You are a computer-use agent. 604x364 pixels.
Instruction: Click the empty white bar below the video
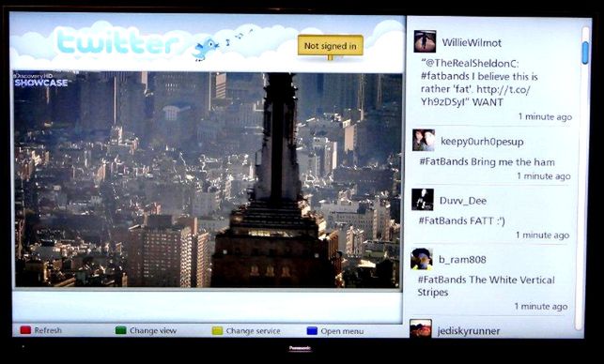[208, 307]
